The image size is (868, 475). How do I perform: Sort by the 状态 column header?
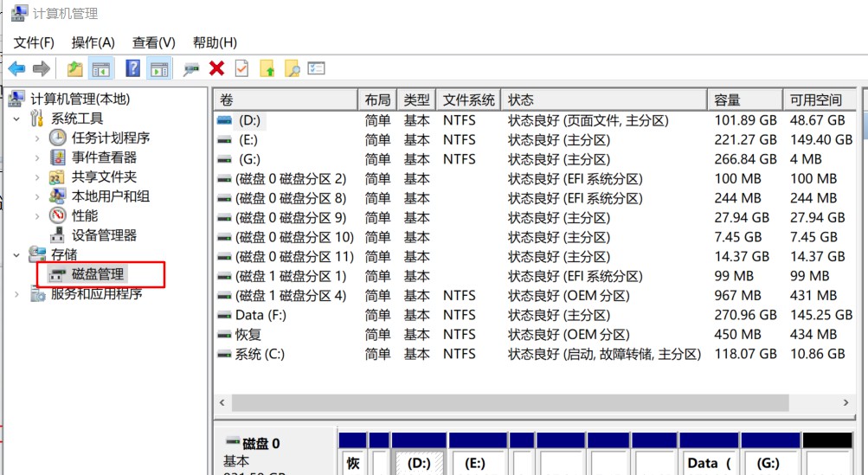604,99
